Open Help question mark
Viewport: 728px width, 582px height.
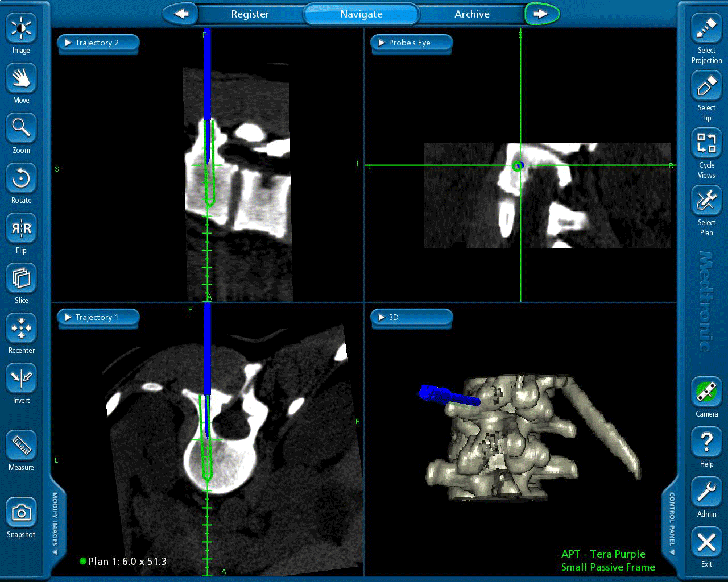point(706,442)
